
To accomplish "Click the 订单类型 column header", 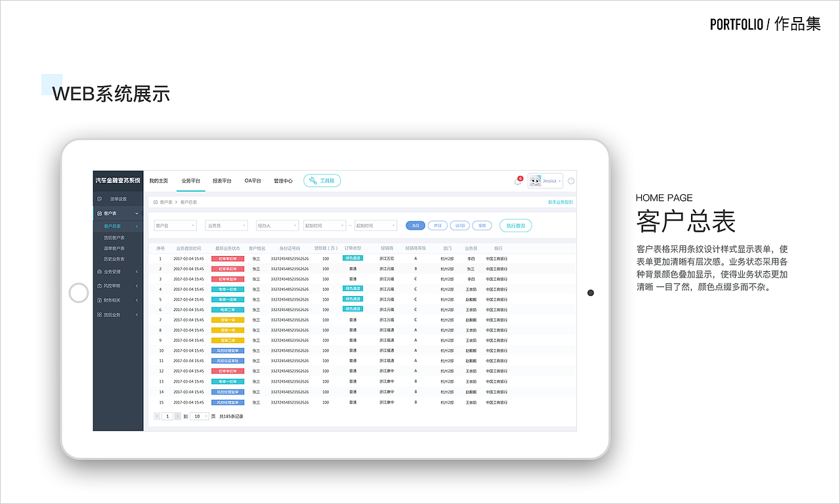I will (x=353, y=248).
